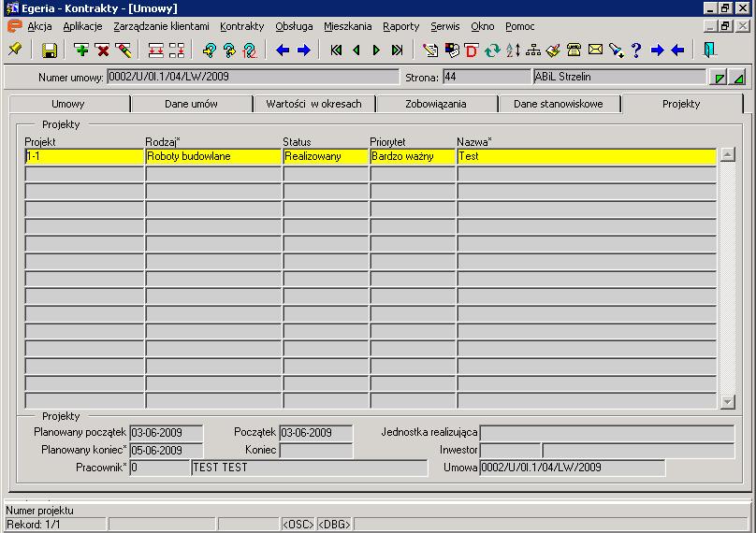Click the Umowa field near bottom
This screenshot has width=756, height=533.
pos(573,468)
